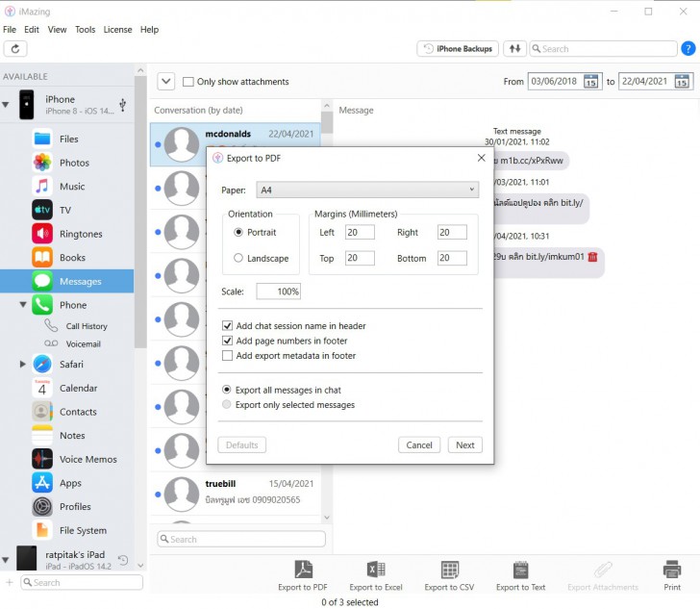The image size is (700, 609).
Task: Open the From date calendar picker
Action: [x=590, y=82]
